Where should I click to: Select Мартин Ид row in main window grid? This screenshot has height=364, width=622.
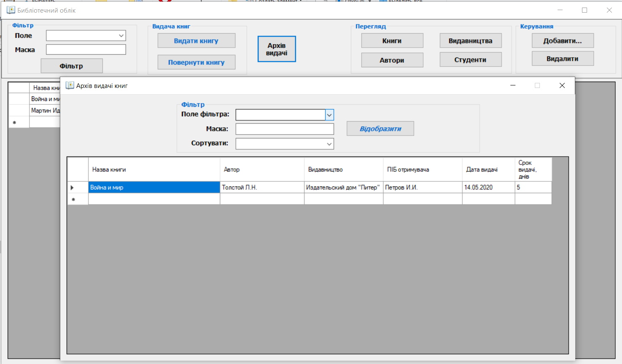click(x=45, y=111)
